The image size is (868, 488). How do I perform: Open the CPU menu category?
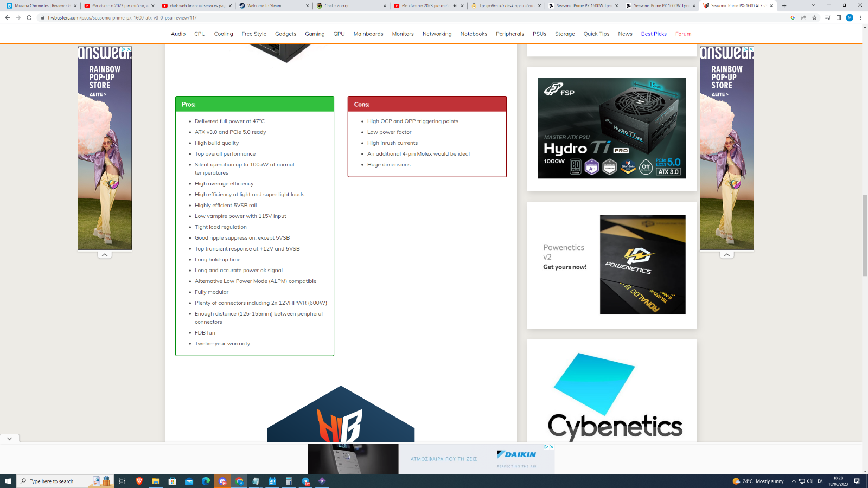[x=200, y=34]
